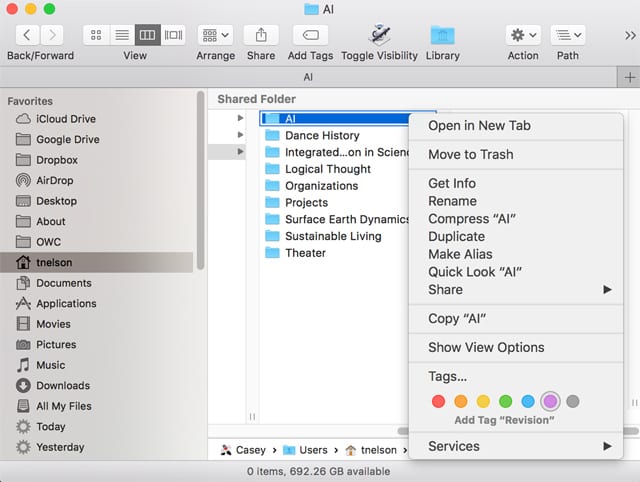Image resolution: width=640 pixels, height=482 pixels.
Task: Select AirDrop in the sidebar
Action: click(x=56, y=181)
